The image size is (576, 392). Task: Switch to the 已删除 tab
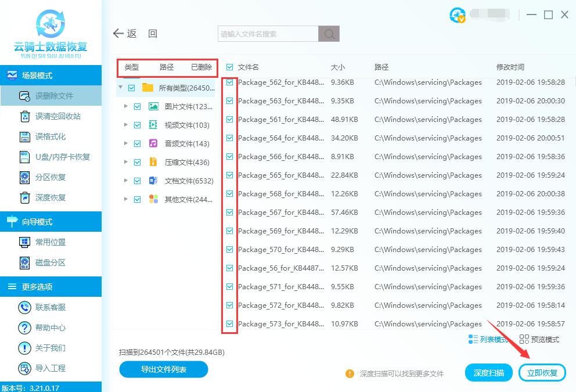click(201, 67)
